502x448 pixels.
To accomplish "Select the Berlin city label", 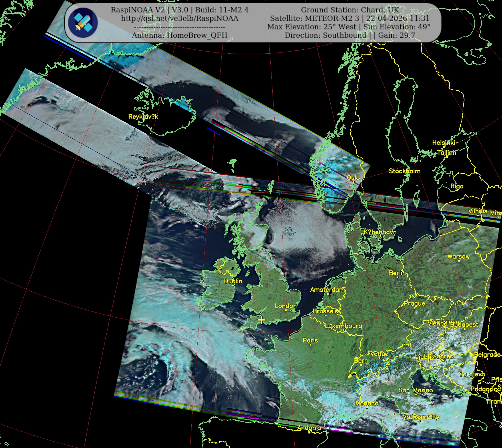I will [397, 273].
